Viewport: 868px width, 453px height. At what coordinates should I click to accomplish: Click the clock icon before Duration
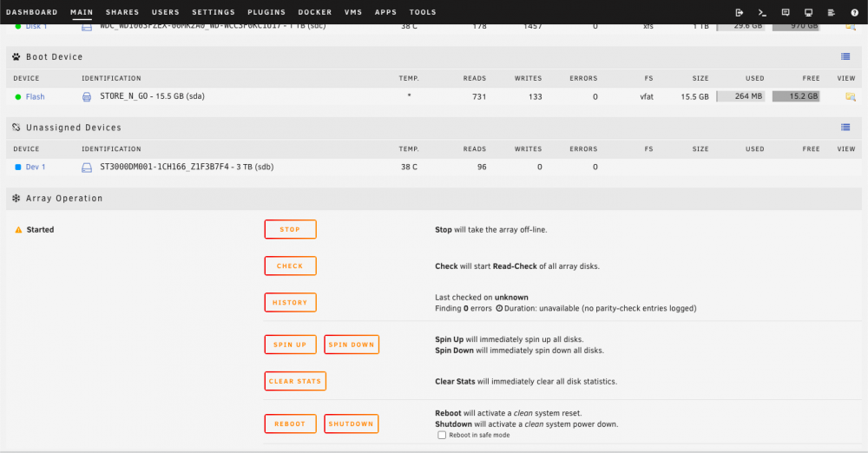click(499, 308)
